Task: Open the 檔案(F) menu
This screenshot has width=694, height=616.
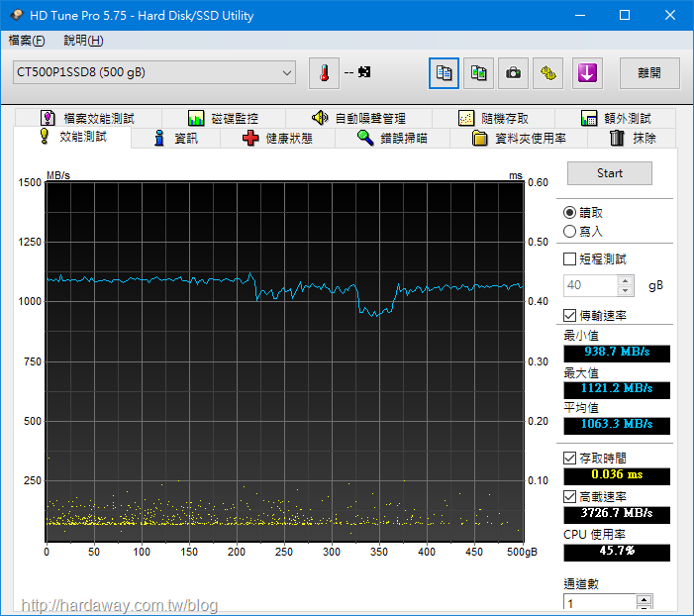Action: [27, 41]
